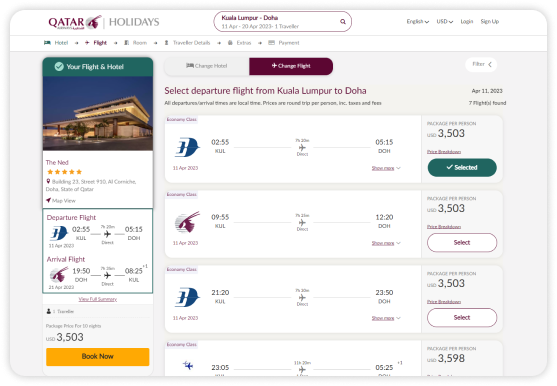Screen dimensions: 557x386
Task: Click The Ned hotel photo thumbnail
Action: tap(98, 113)
